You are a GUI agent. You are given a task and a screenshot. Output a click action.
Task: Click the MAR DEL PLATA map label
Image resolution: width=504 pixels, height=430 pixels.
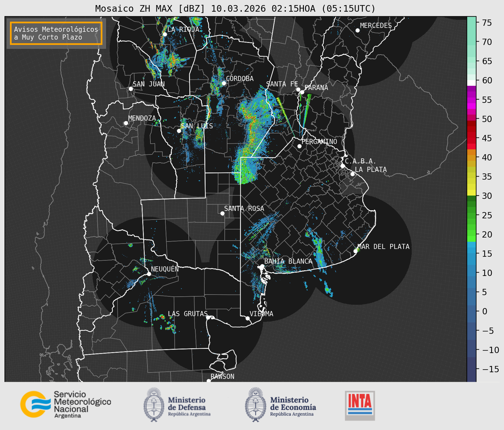[383, 247]
